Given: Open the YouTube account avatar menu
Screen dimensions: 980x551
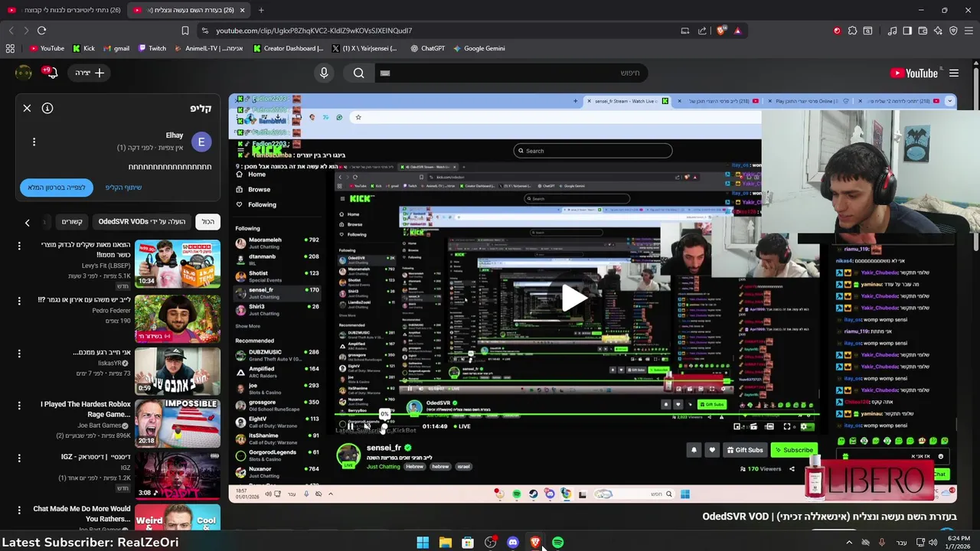Looking at the screenshot, I should 24,73.
